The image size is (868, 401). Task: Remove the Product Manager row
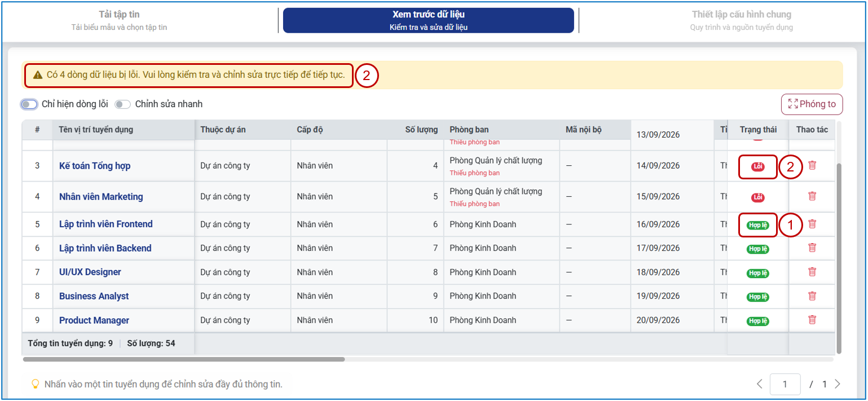(812, 319)
